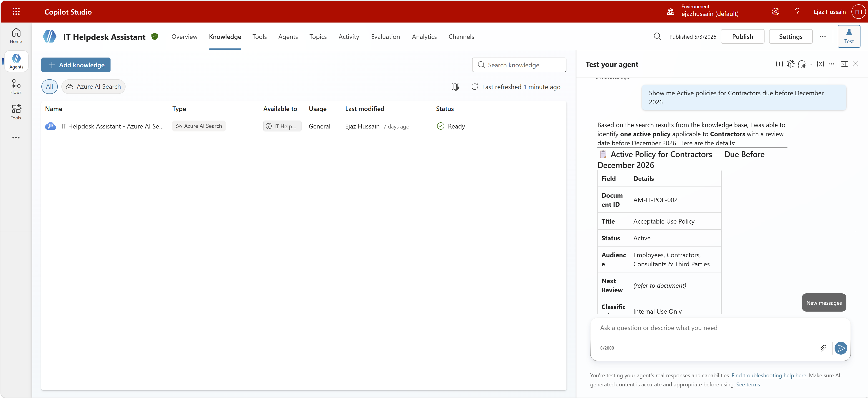This screenshot has width=868, height=398.
Task: Open the EH account avatar
Action: tap(858, 12)
